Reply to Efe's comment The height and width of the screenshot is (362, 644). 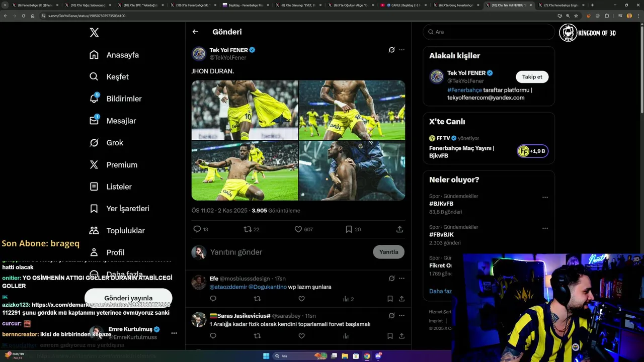(x=213, y=299)
